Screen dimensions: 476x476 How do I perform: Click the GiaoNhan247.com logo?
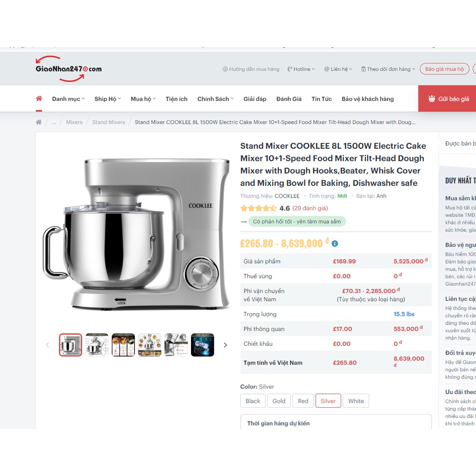(69, 69)
